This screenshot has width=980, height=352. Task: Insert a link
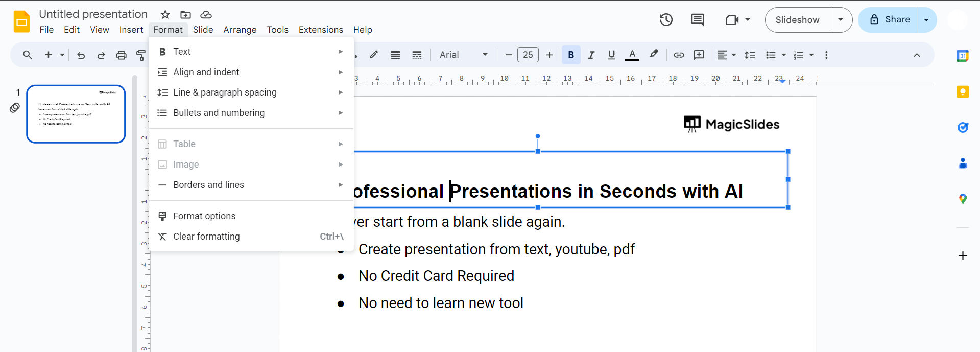click(x=679, y=55)
